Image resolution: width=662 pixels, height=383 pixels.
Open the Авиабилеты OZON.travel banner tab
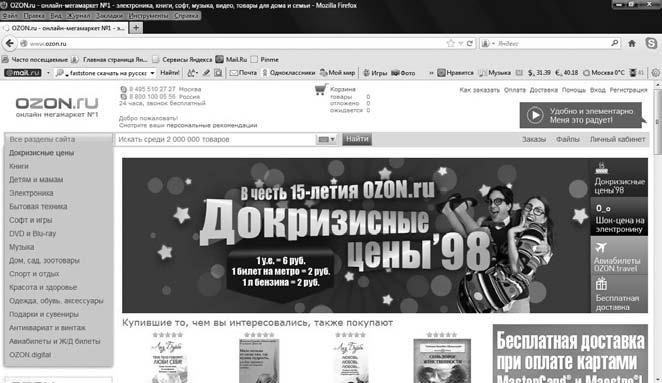(619, 256)
